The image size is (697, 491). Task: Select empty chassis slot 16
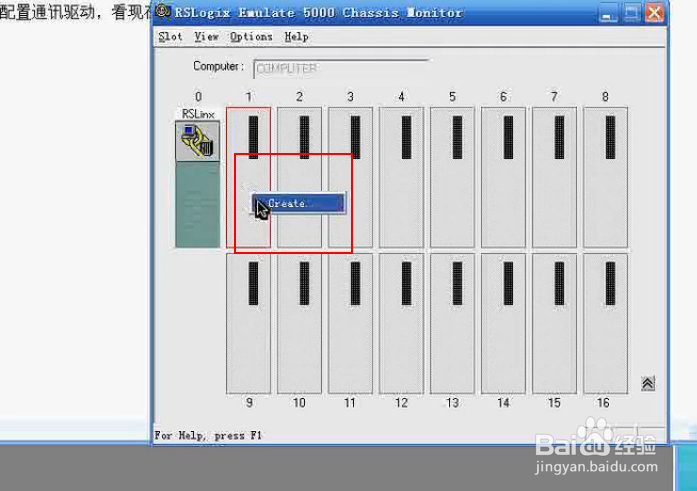pos(606,323)
